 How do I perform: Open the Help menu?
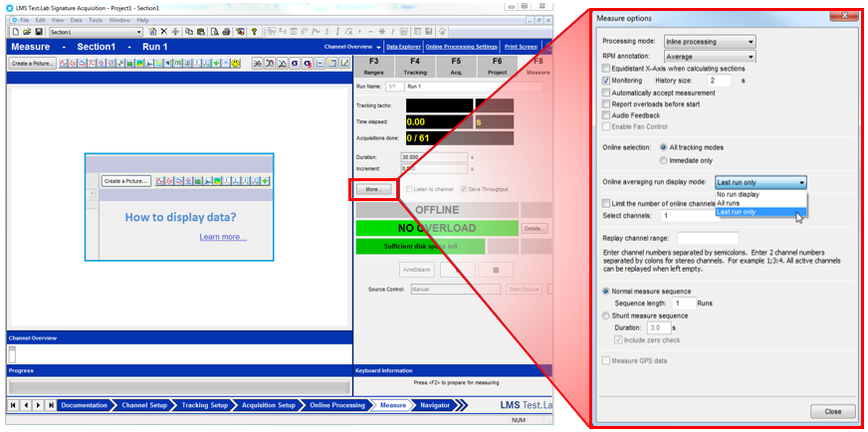coord(142,20)
